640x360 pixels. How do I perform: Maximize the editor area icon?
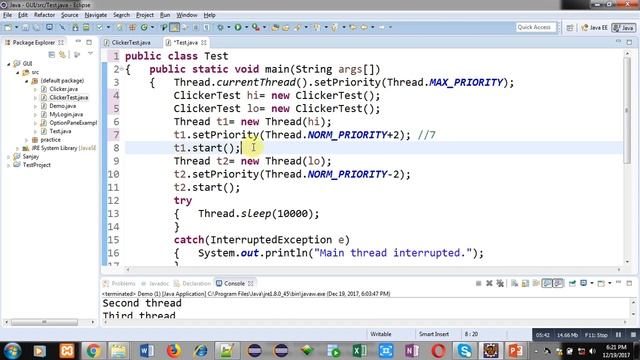pos(629,42)
